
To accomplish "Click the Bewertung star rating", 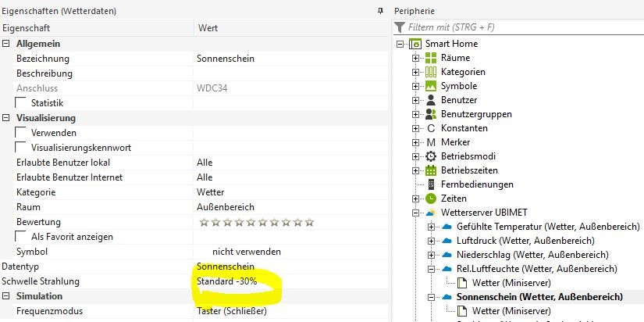I will point(257,223).
